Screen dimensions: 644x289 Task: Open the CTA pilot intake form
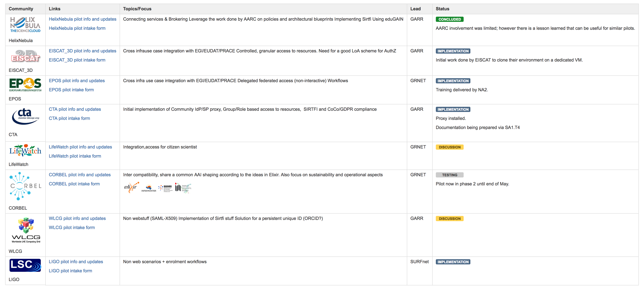coord(69,118)
